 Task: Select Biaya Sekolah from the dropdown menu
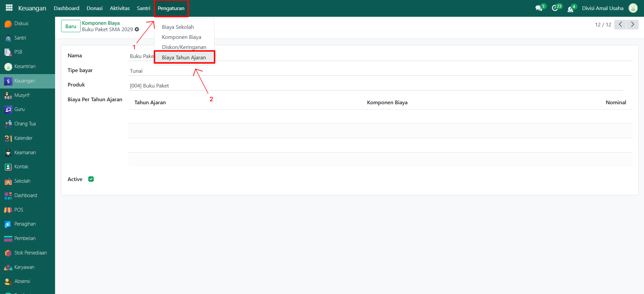[x=178, y=27]
